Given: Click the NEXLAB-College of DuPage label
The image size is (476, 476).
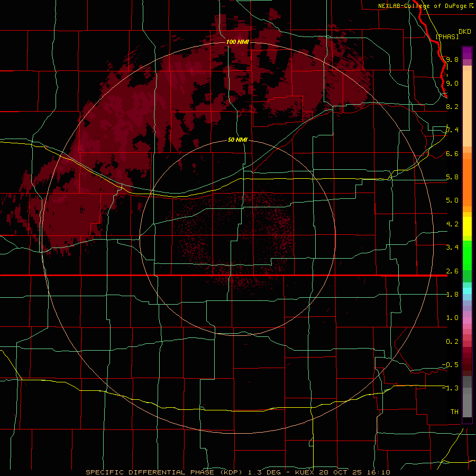Looking at the screenshot, I should click(422, 6).
